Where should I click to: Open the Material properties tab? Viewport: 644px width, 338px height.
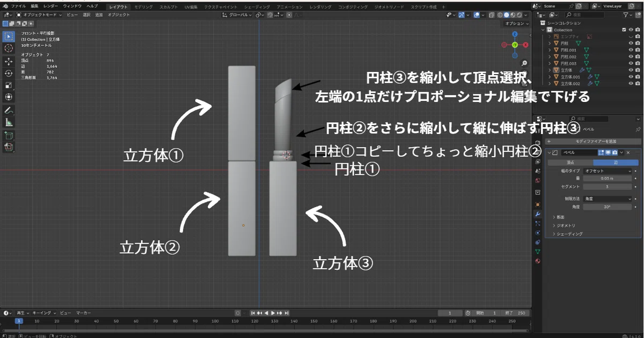538,260
